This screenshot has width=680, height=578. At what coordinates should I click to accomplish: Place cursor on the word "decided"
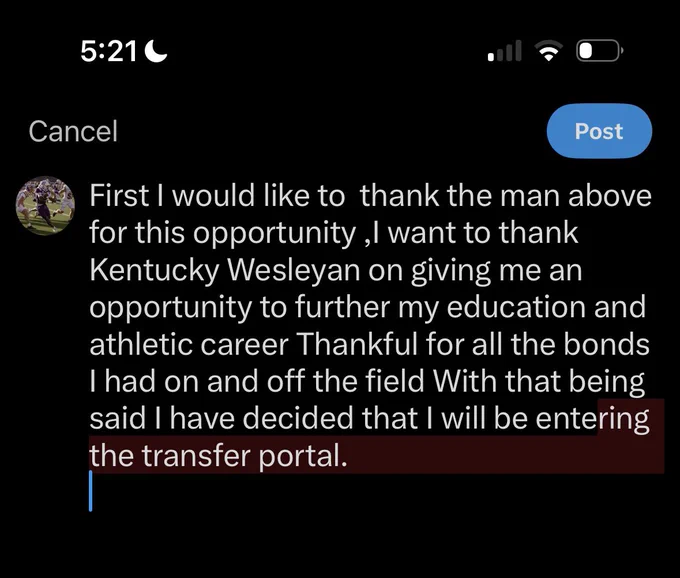click(298, 418)
